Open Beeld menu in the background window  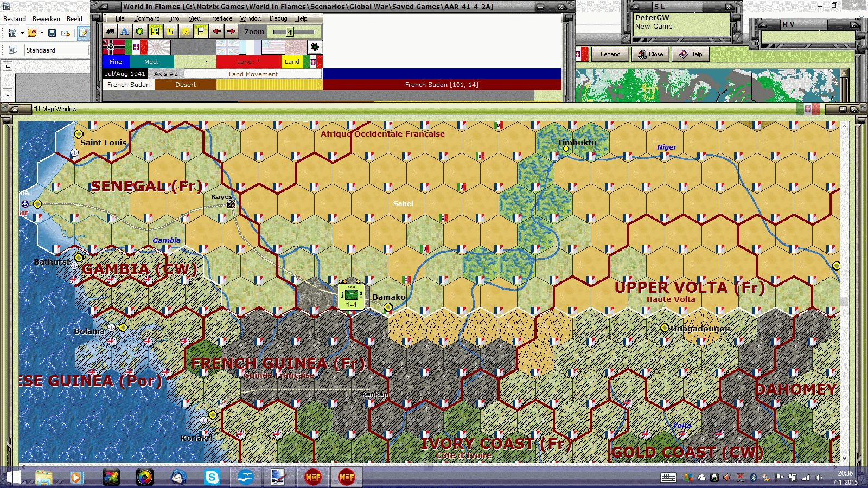pos(74,19)
